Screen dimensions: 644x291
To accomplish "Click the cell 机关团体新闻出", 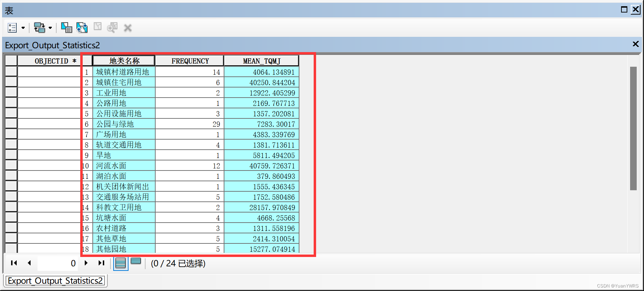I will pos(124,186).
